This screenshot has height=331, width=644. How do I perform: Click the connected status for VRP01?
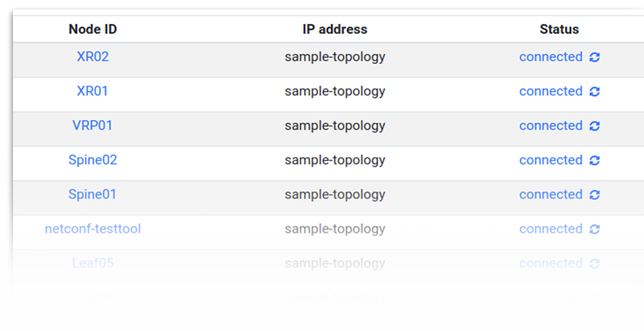pos(551,126)
